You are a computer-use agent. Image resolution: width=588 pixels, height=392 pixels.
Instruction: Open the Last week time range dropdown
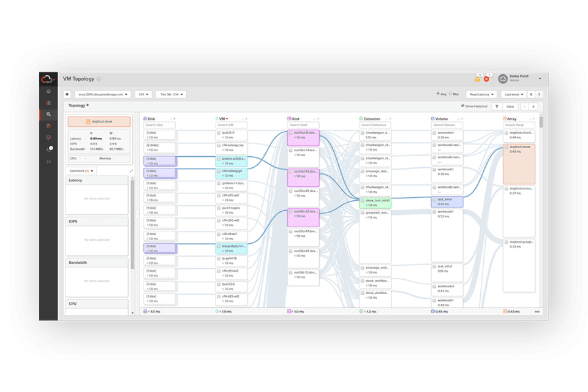[514, 94]
